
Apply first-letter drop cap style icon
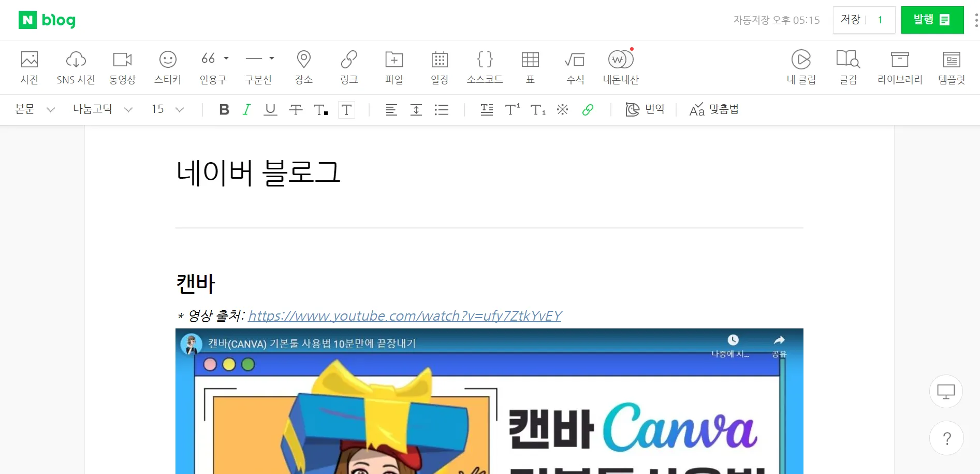coord(487,110)
